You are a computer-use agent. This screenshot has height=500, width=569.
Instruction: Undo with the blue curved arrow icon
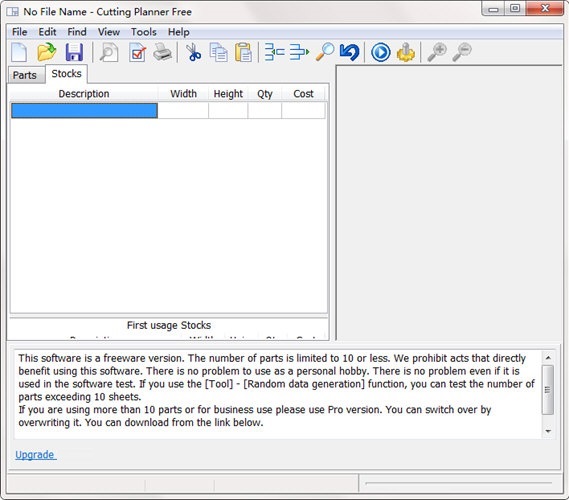click(349, 52)
